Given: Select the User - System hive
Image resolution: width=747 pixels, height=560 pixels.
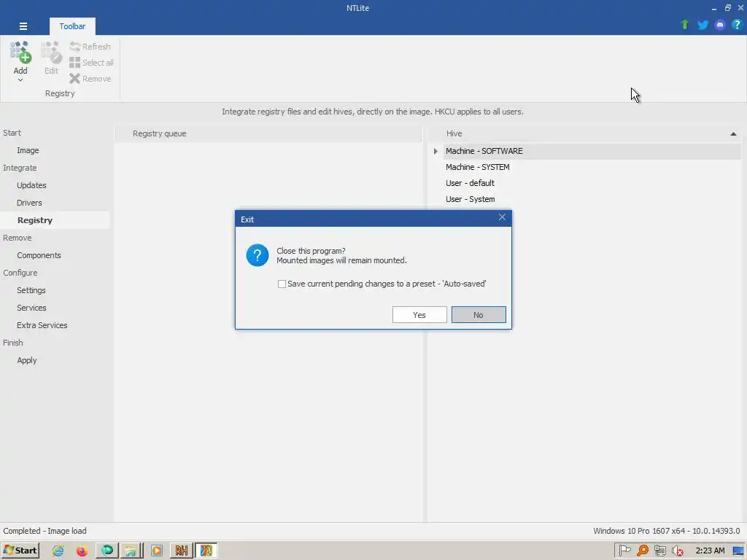Looking at the screenshot, I should click(x=470, y=199).
